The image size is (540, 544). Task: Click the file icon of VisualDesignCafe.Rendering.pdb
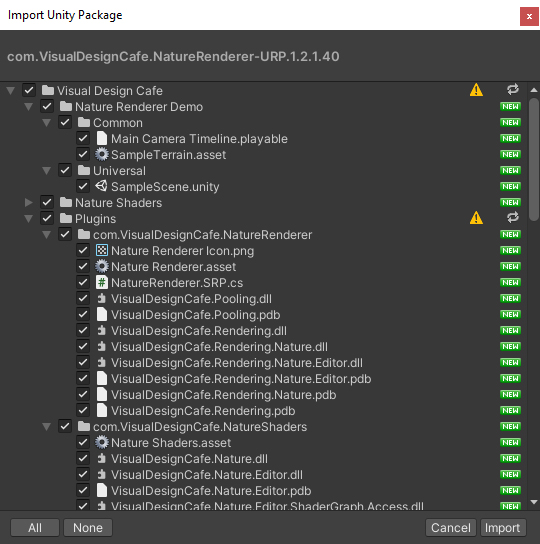click(102, 410)
